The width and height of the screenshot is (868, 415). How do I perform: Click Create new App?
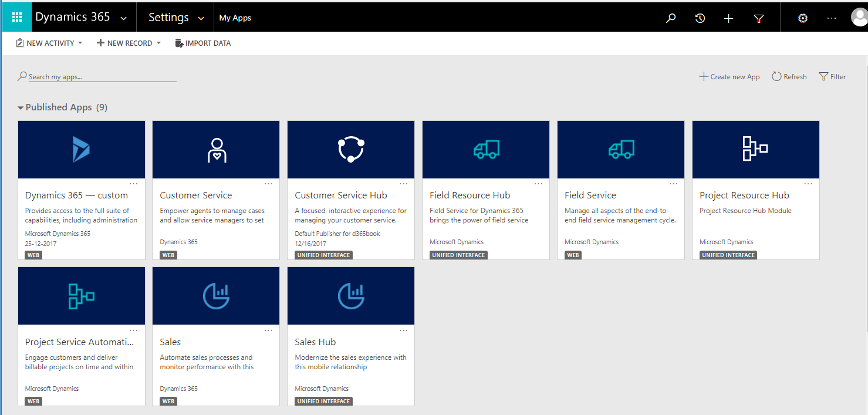(x=729, y=77)
